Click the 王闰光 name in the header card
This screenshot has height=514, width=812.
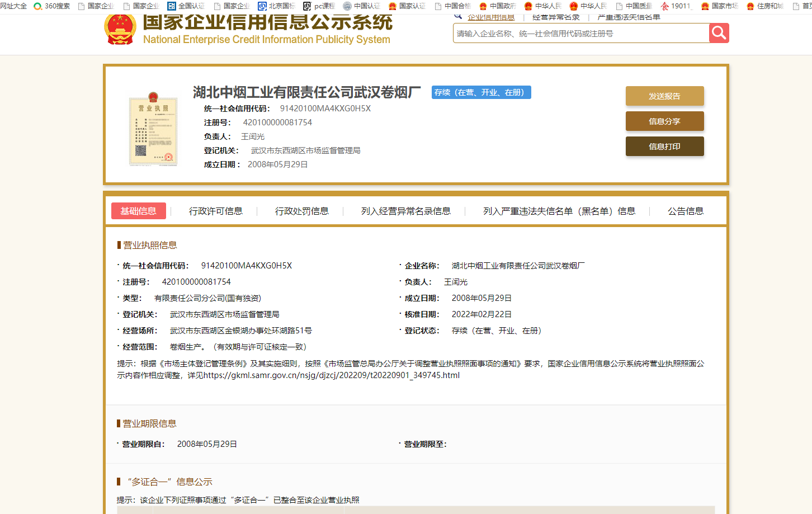click(x=253, y=136)
